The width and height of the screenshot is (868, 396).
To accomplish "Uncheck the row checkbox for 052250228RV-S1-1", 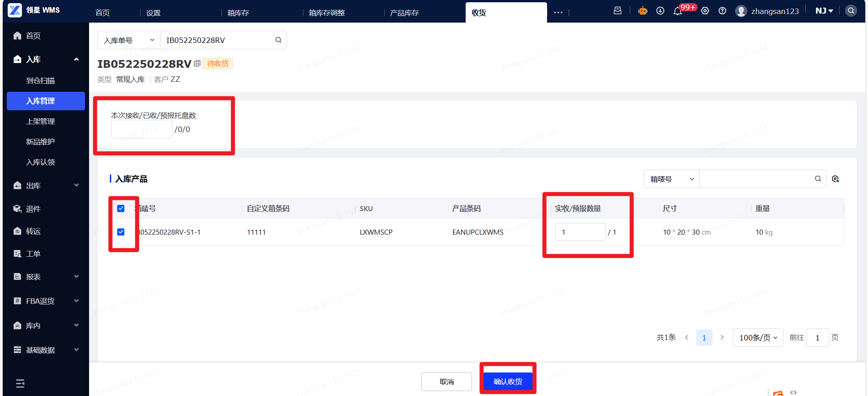I will 121,232.
